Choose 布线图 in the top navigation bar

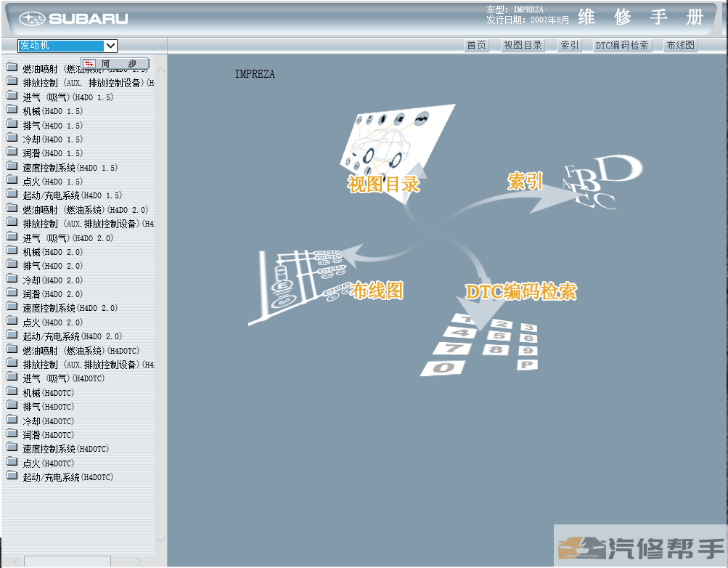point(681,46)
